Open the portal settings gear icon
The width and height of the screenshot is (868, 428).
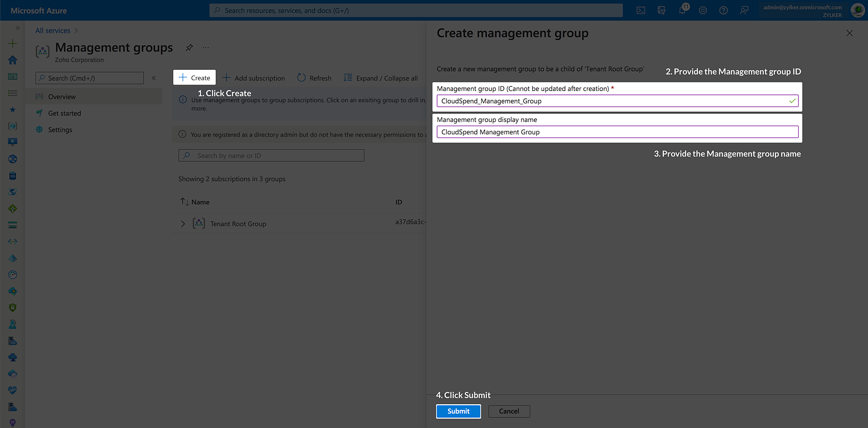point(703,10)
